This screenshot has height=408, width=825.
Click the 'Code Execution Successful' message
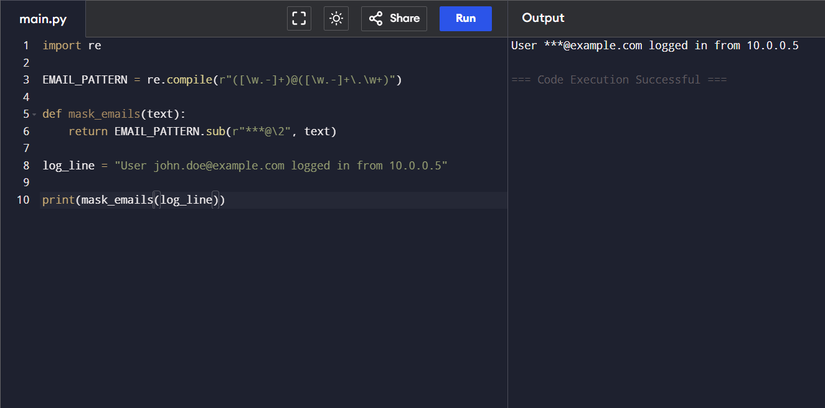tap(618, 80)
